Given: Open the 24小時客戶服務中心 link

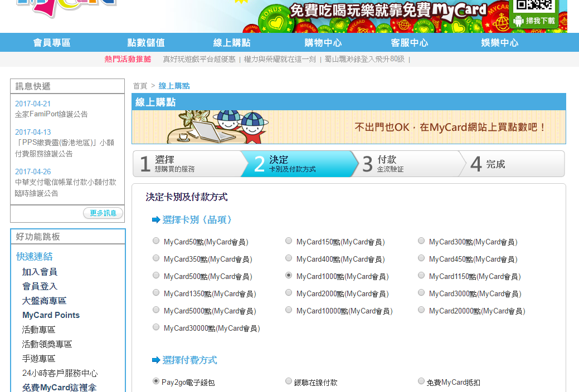Looking at the screenshot, I should (x=60, y=373).
